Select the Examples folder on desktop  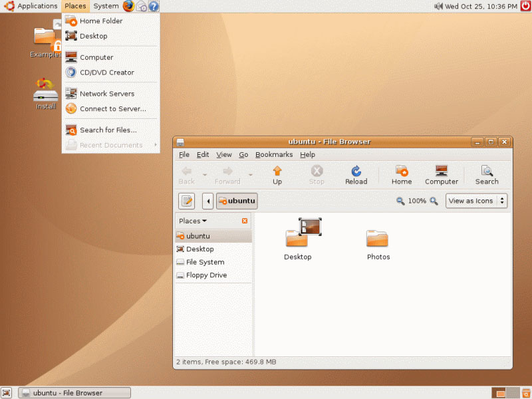[x=46, y=41]
